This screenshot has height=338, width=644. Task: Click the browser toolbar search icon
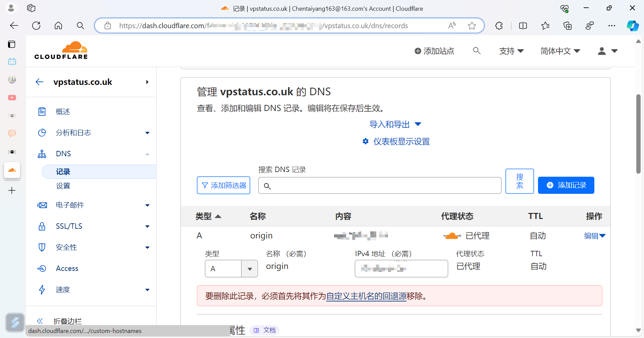80,25
